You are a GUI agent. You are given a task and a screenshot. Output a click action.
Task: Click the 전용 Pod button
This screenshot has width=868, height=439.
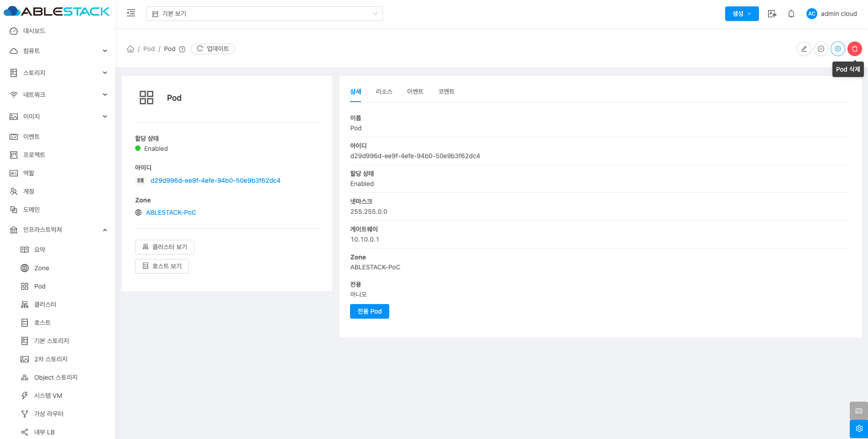tap(369, 311)
